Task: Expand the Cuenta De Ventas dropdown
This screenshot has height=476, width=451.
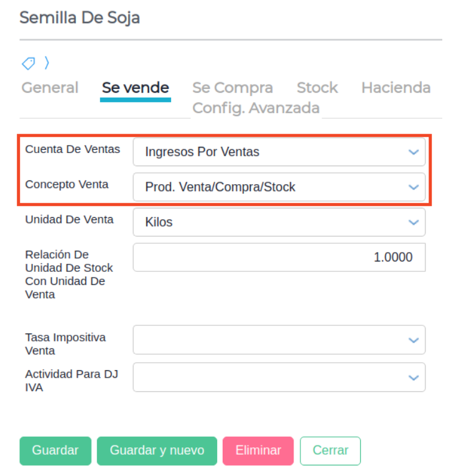Action: pos(279,152)
